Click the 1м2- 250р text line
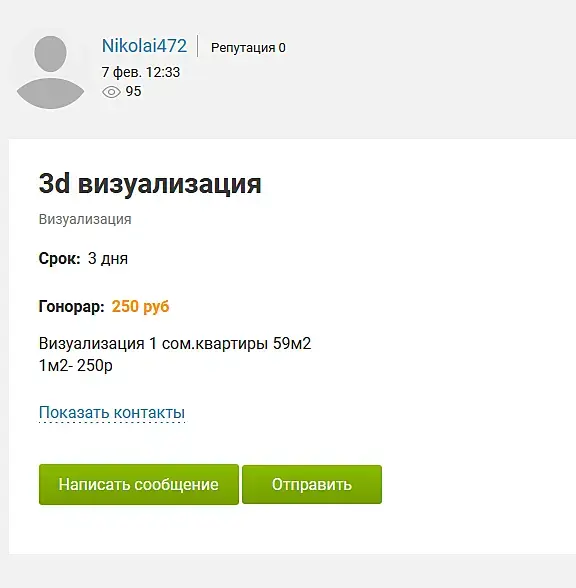The height and width of the screenshot is (588, 576). 76,365
